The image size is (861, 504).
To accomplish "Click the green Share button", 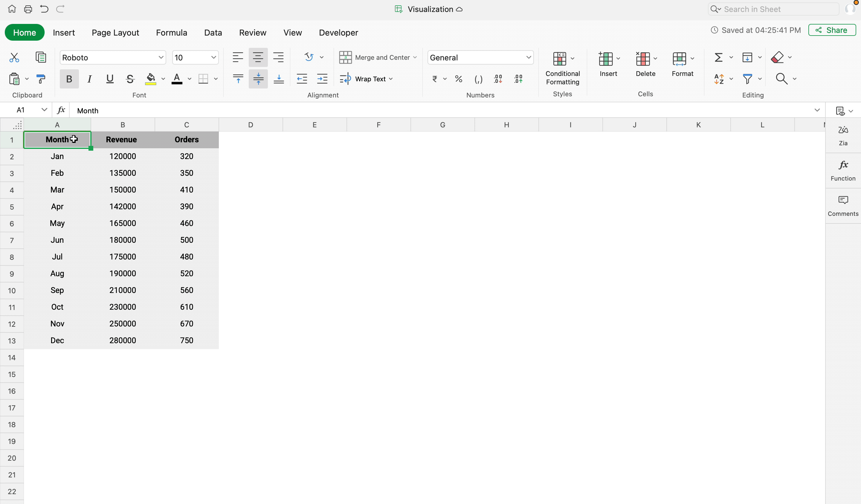I will tap(832, 30).
